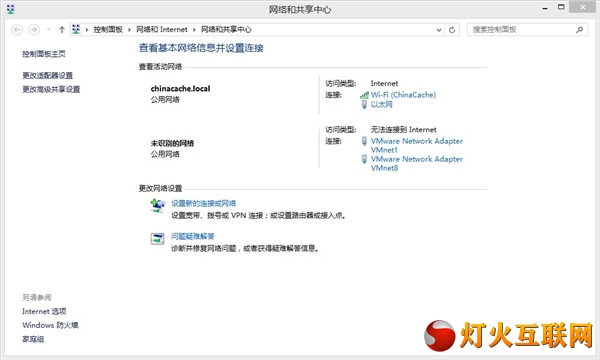Viewport: 600px width, 360px height.
Task: Open Windows 防火墙 link
Action: click(50, 325)
